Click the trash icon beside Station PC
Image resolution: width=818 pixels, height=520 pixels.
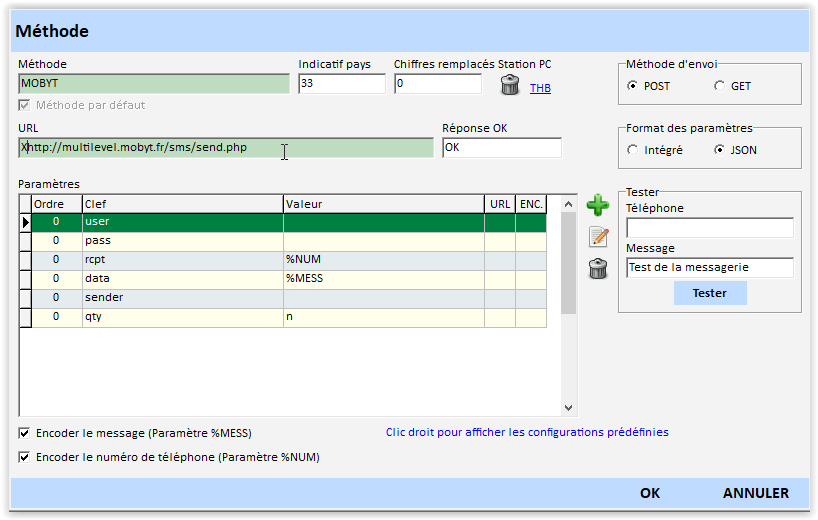click(510, 84)
